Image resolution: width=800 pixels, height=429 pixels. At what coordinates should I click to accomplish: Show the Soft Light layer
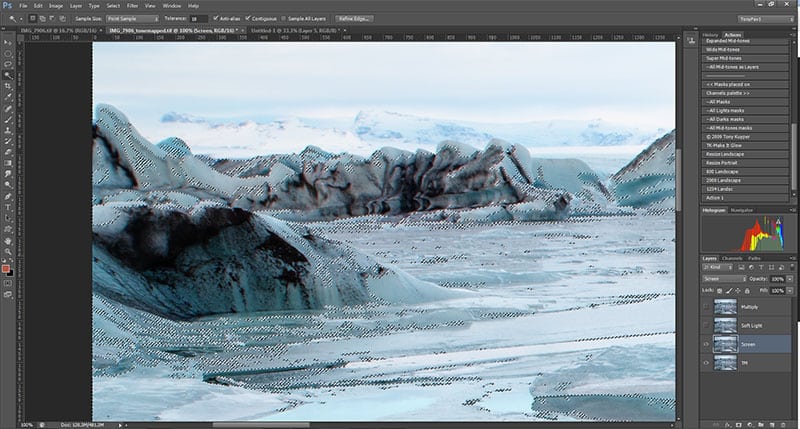click(706, 325)
